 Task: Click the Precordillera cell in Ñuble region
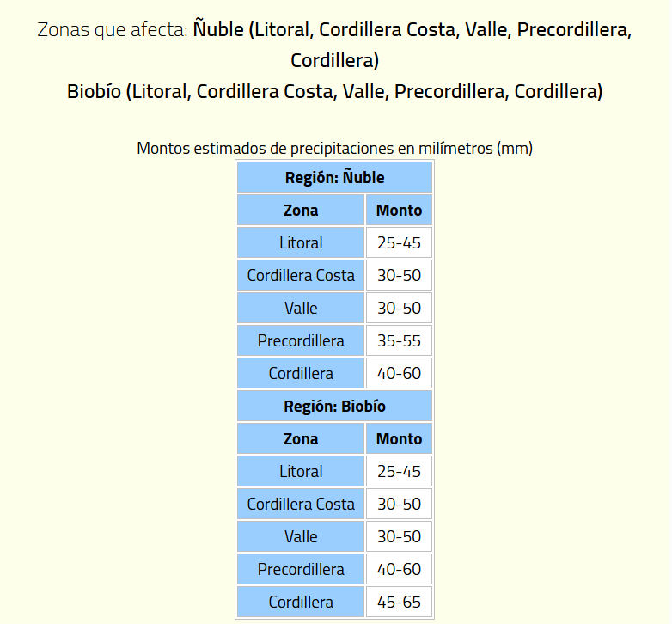click(301, 341)
